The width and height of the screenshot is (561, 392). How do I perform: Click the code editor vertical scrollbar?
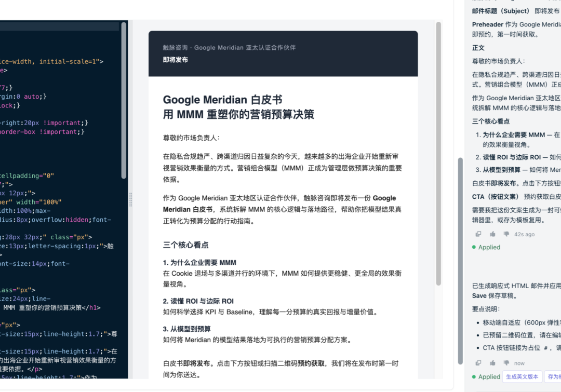point(124,100)
